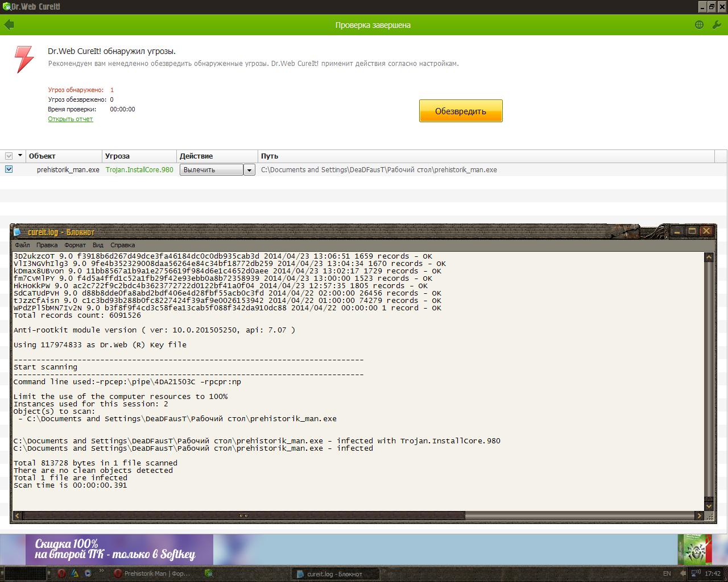Image resolution: width=728 pixels, height=582 pixels.
Task: Click the Softkey discount banner
Action: coord(119,549)
